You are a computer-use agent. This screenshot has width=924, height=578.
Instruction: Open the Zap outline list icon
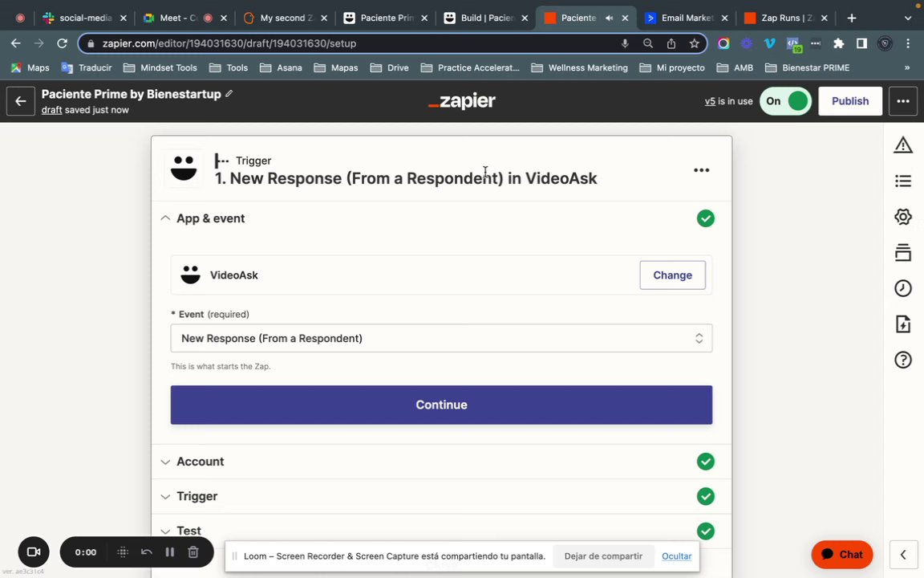point(903,181)
